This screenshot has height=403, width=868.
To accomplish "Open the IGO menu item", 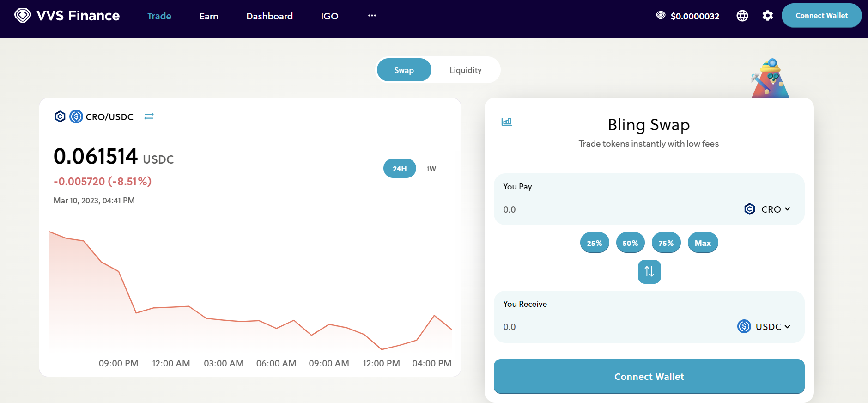I will pyautogui.click(x=330, y=16).
